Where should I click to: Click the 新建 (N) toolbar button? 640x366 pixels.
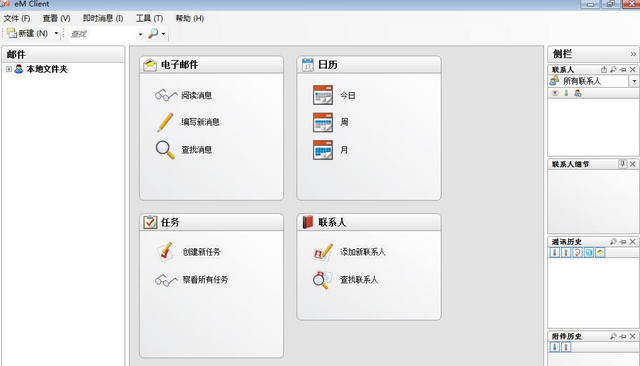coord(28,33)
